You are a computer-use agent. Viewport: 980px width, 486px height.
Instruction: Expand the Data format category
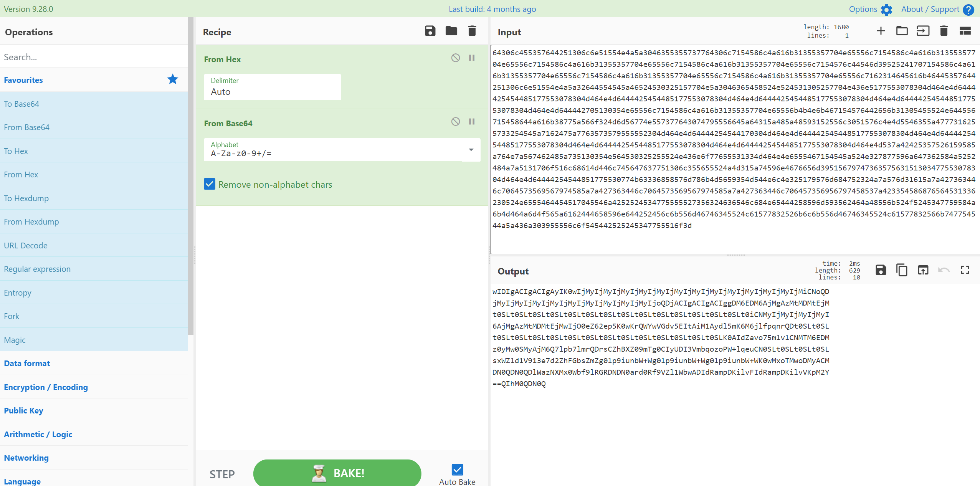pos(27,363)
